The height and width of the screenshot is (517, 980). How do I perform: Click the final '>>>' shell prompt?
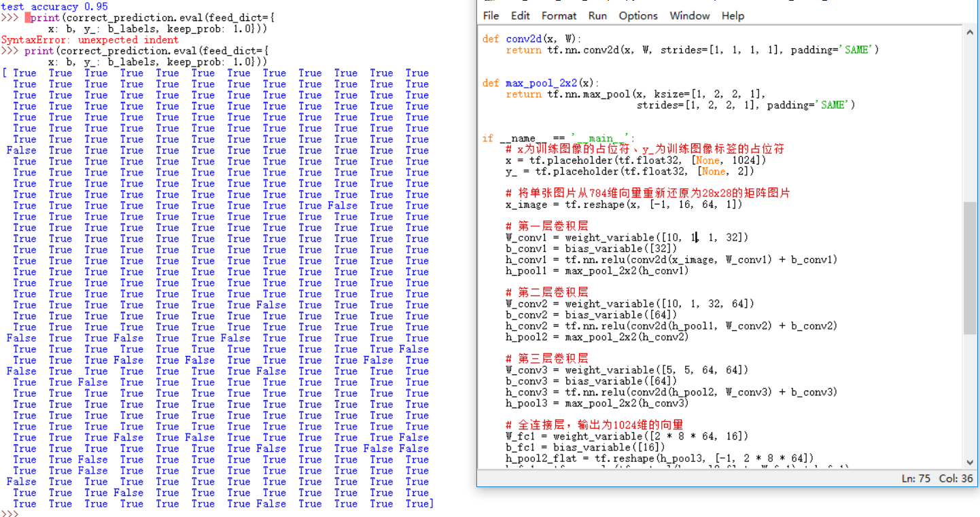point(10,514)
